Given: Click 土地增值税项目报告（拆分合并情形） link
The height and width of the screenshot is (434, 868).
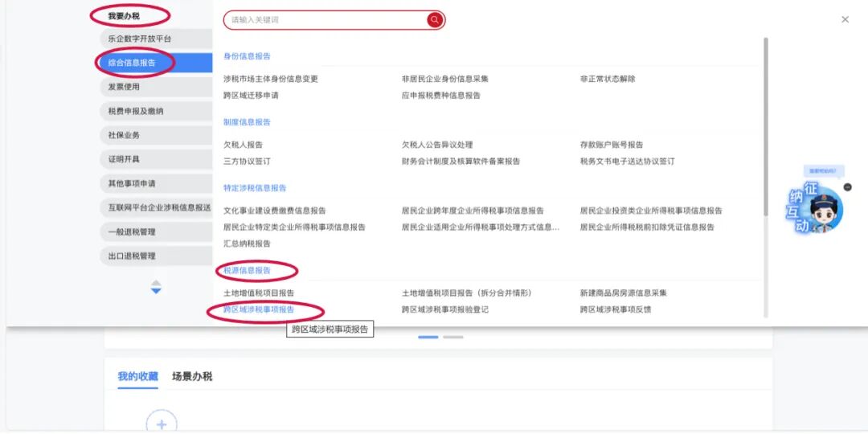Looking at the screenshot, I should pyautogui.click(x=467, y=293).
